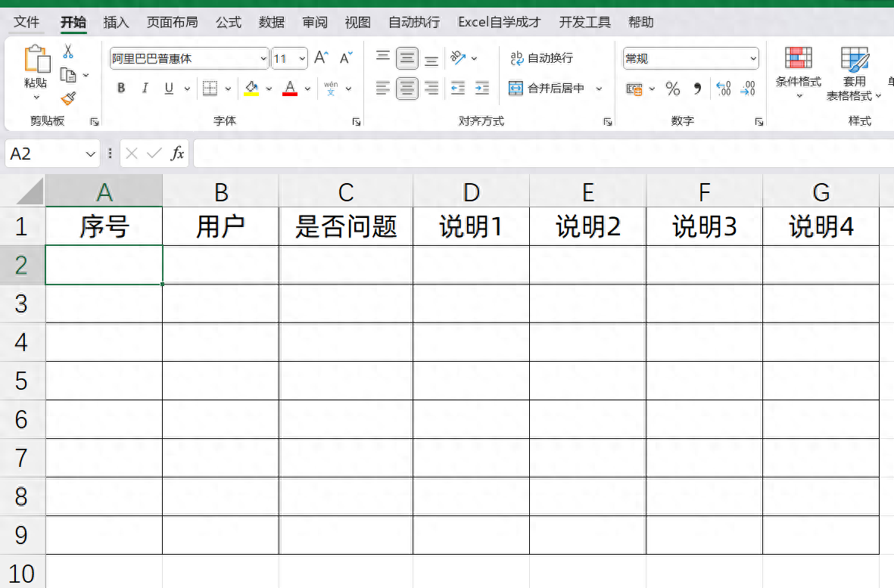Image resolution: width=894 pixels, height=588 pixels.
Task: Open the 文件 menu tab
Action: point(26,22)
